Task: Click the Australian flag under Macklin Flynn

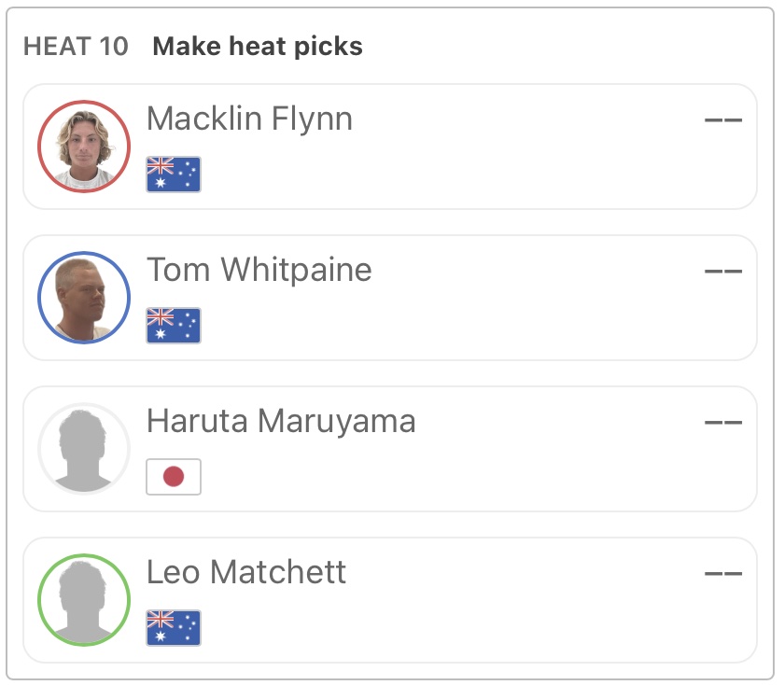Action: tap(174, 175)
